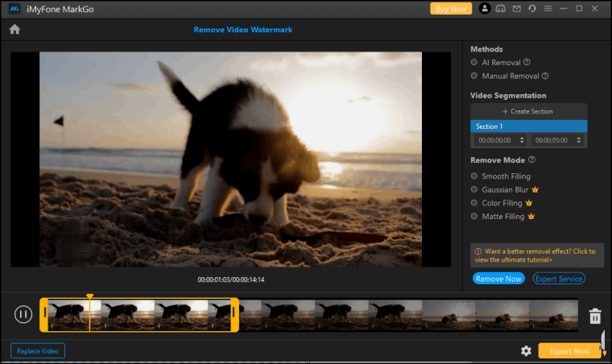This screenshot has width=612, height=364.
Task: Click the Remove Now button
Action: point(498,279)
